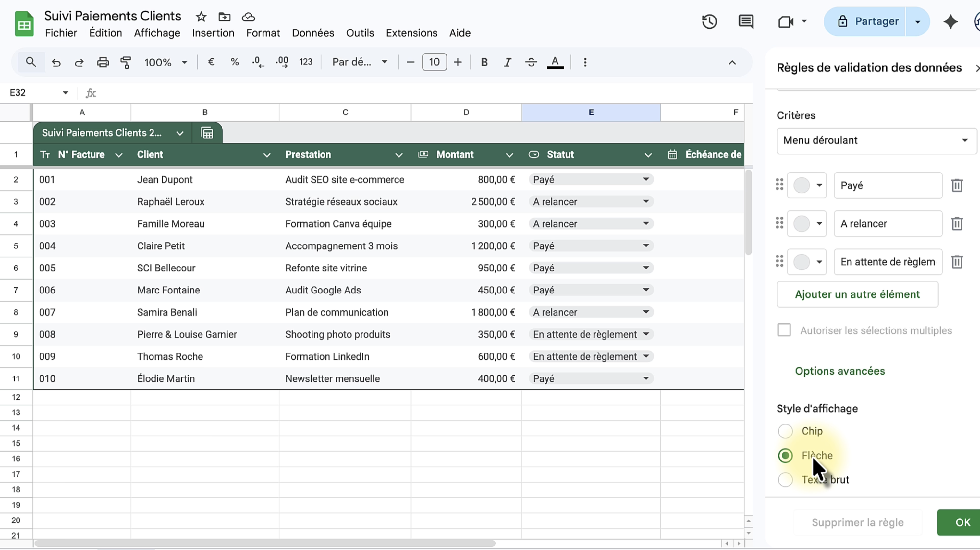Image resolution: width=980 pixels, height=550 pixels.
Task: Expand the Montant column header menu
Action: 509,155
